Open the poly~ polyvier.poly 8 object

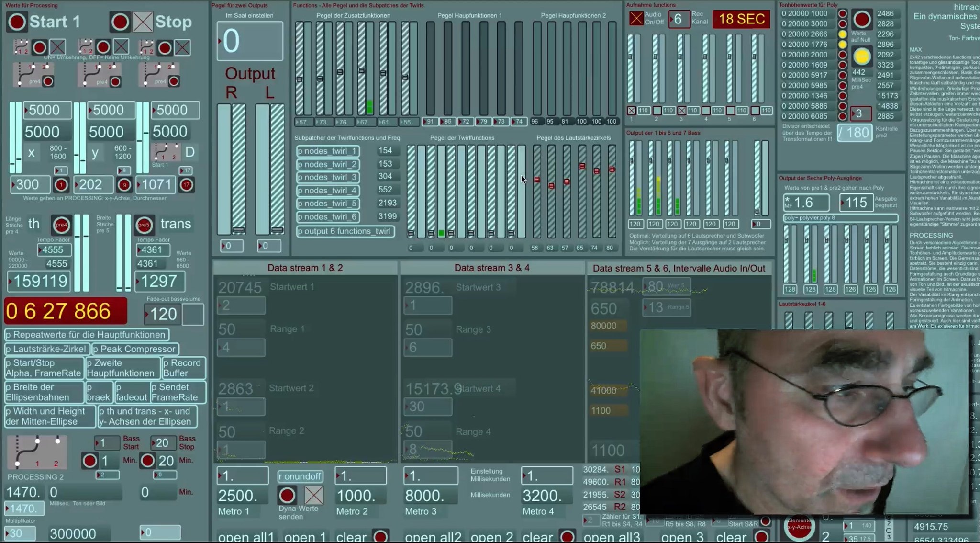coord(840,218)
